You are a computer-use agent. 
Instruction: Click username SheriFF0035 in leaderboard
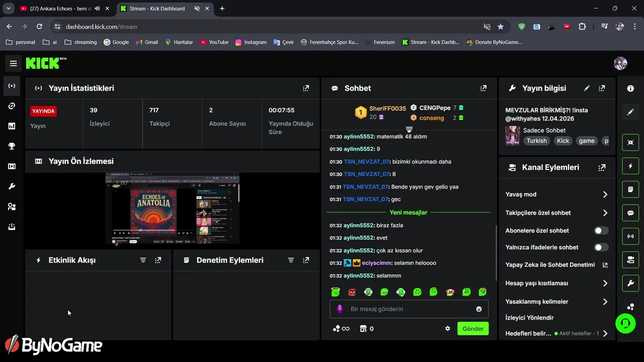tap(387, 109)
